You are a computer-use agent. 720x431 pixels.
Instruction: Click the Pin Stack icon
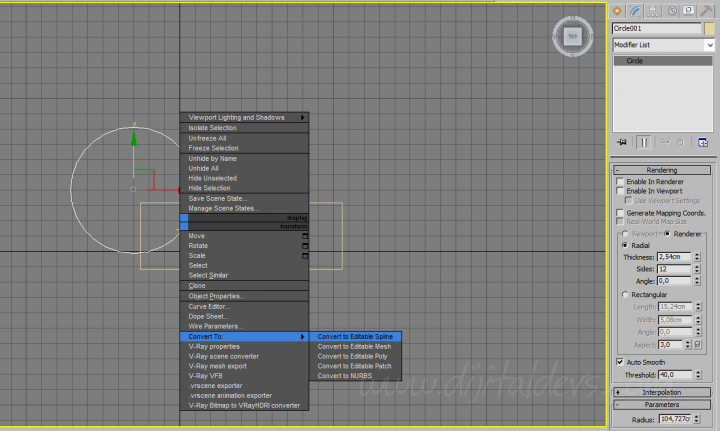[x=622, y=142]
